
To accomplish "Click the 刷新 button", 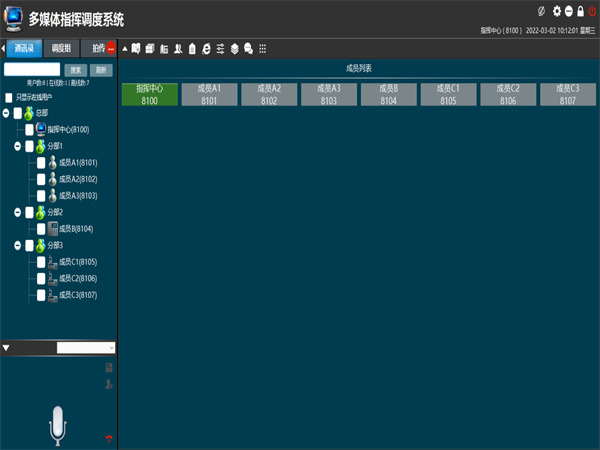I will point(100,70).
